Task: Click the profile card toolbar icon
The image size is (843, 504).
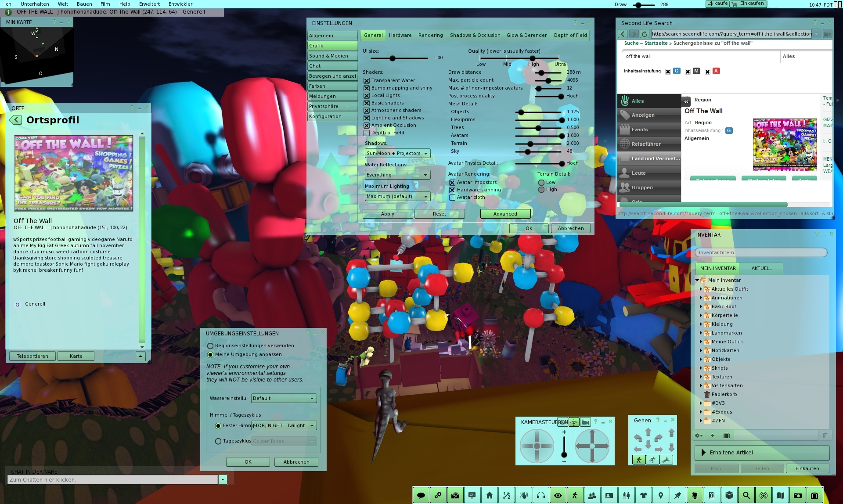Action: pyautogui.click(x=609, y=495)
